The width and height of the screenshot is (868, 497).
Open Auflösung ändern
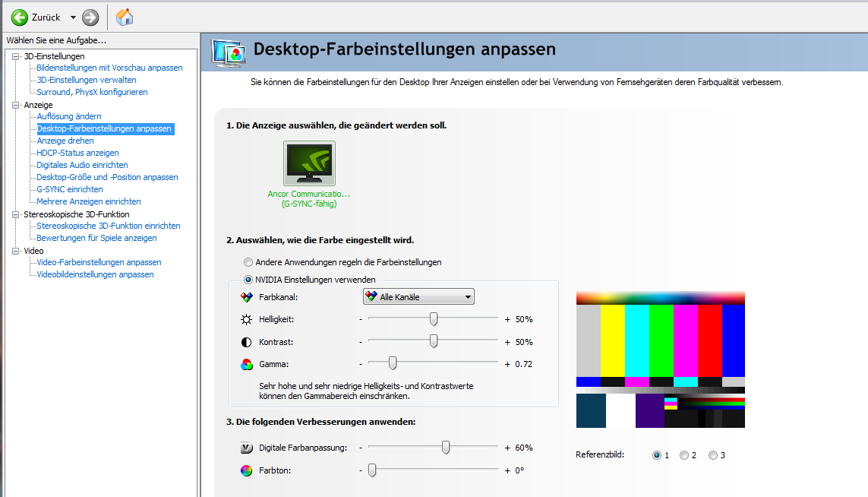pos(69,116)
